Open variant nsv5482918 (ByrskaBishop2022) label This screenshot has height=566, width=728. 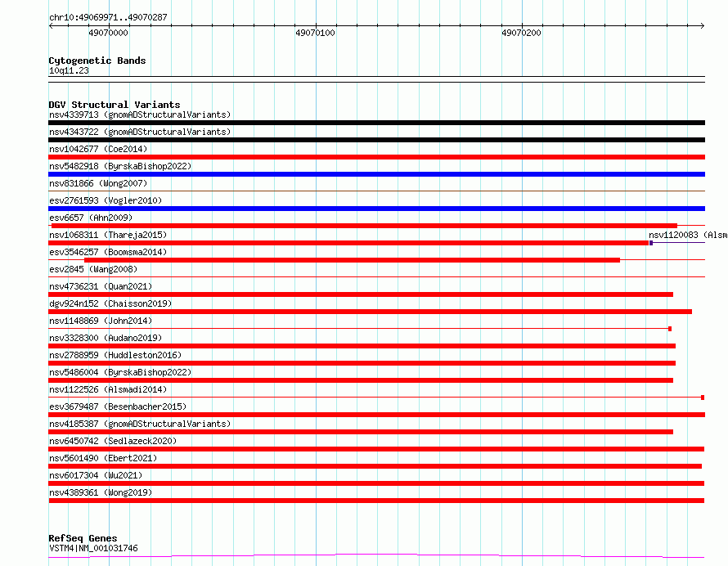120,166
